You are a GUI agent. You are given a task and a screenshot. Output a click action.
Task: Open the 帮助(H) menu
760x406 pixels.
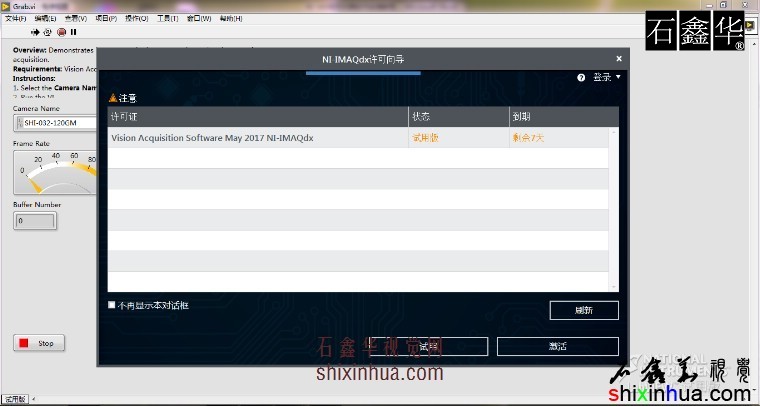pyautogui.click(x=231, y=18)
